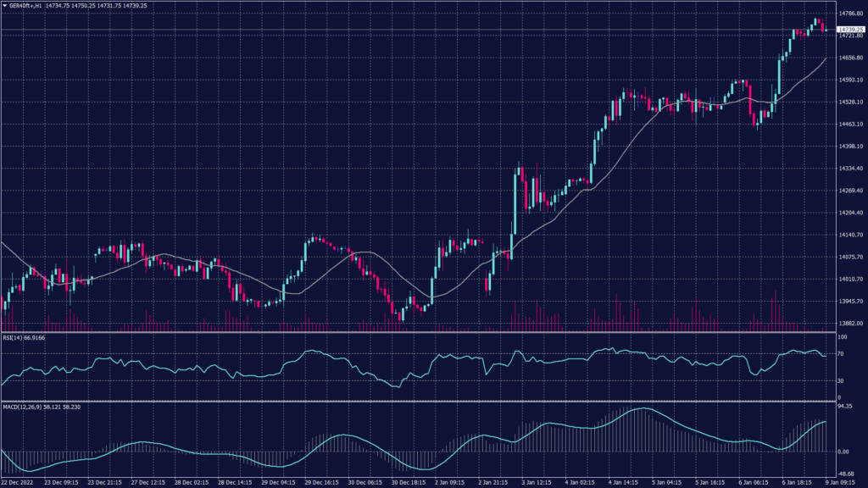Click 14269.40 on the price axis
The height and width of the screenshot is (488, 868).
pos(848,191)
